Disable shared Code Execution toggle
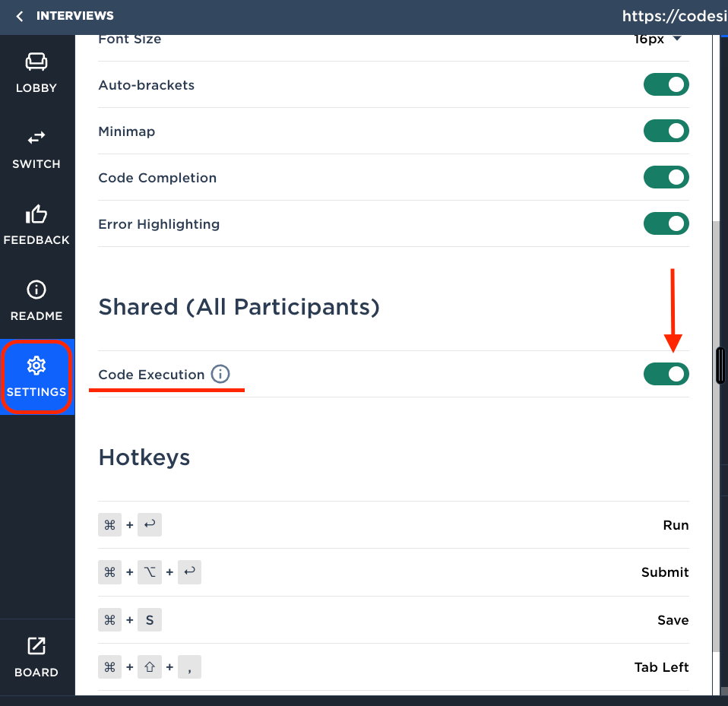This screenshot has width=728, height=706. 666,374
